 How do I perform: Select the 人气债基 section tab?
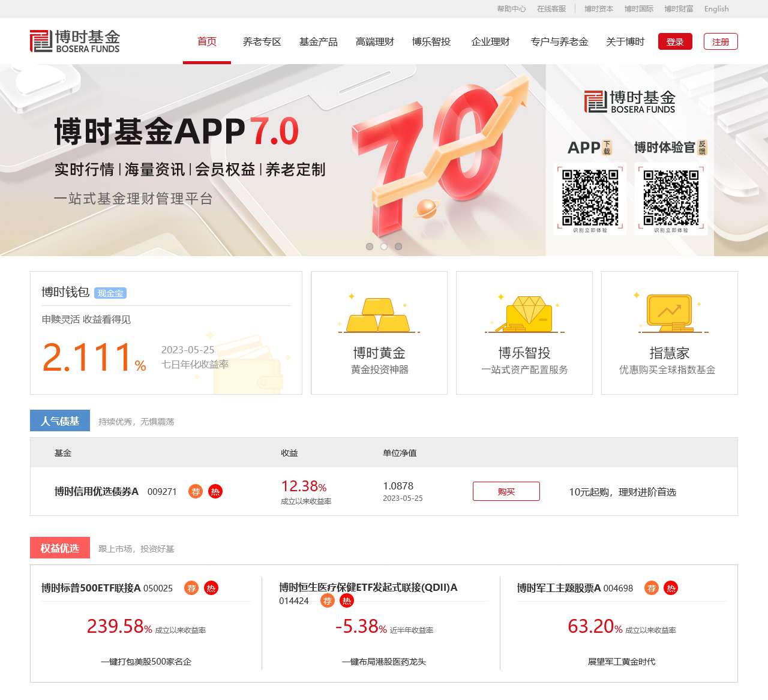(60, 420)
